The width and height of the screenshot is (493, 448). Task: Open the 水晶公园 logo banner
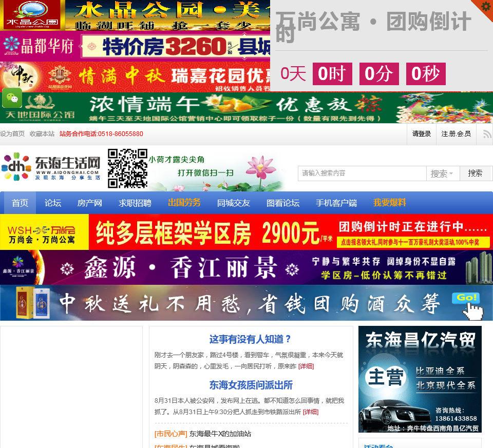point(135,15)
